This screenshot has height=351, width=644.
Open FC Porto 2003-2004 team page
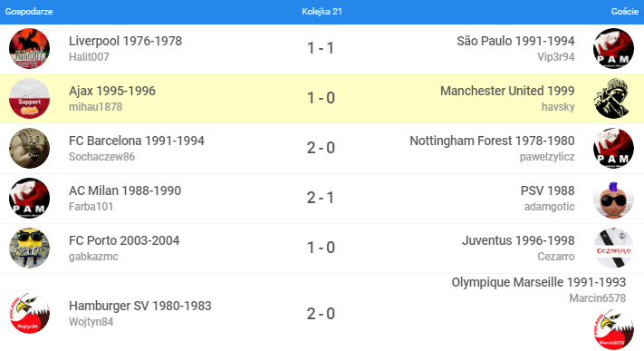click(124, 240)
